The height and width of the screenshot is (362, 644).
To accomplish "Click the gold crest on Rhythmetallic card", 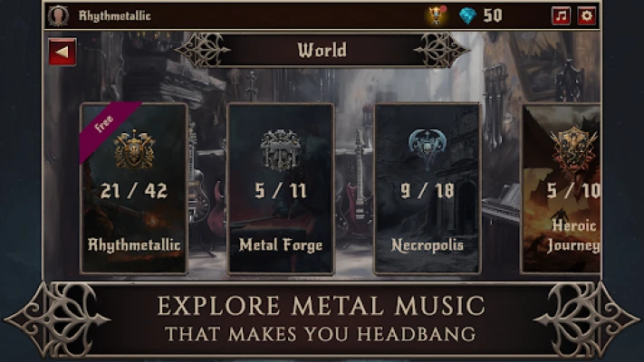I will pos(134,150).
